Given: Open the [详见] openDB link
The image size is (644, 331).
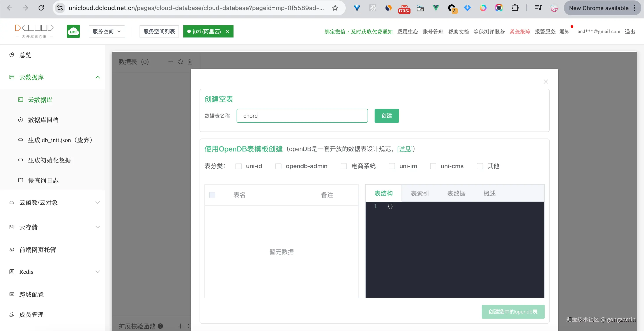Looking at the screenshot, I should 405,149.
